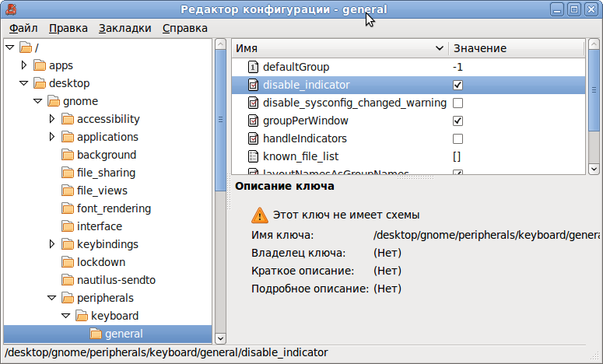Click the key list scrollbar thumb
This screenshot has height=364, width=603.
594,90
